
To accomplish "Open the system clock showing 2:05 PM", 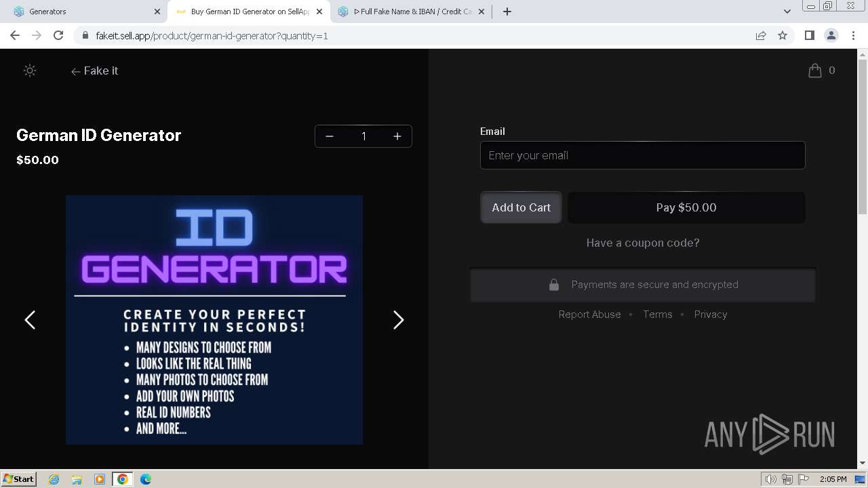I will click(833, 479).
